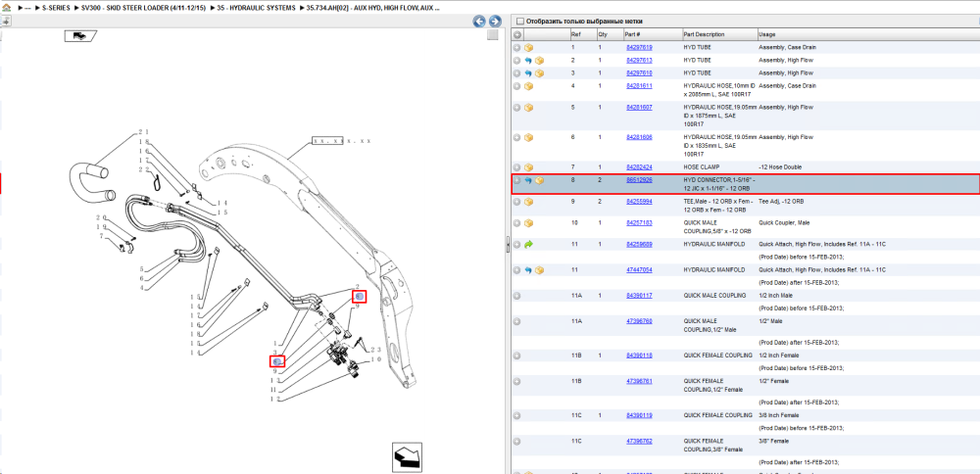Image resolution: width=980 pixels, height=474 pixels.
Task: Open the 35 - HYDRAULIC SYSTEMS breadcrumb
Action: (x=255, y=9)
